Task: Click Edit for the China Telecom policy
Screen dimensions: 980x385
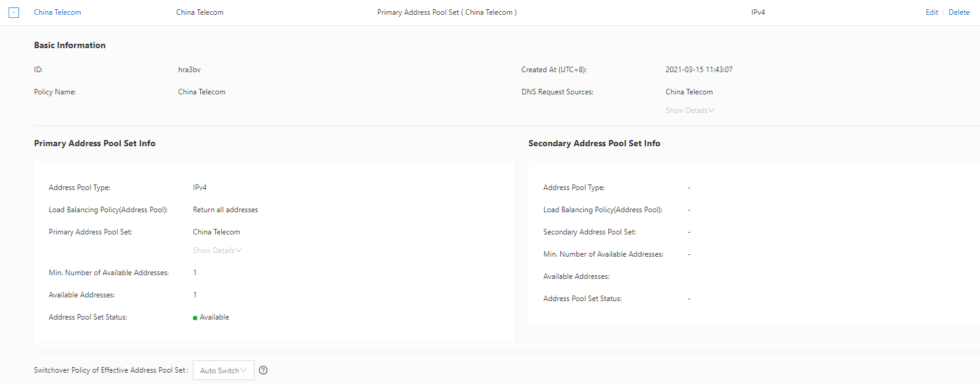Action: (x=931, y=12)
